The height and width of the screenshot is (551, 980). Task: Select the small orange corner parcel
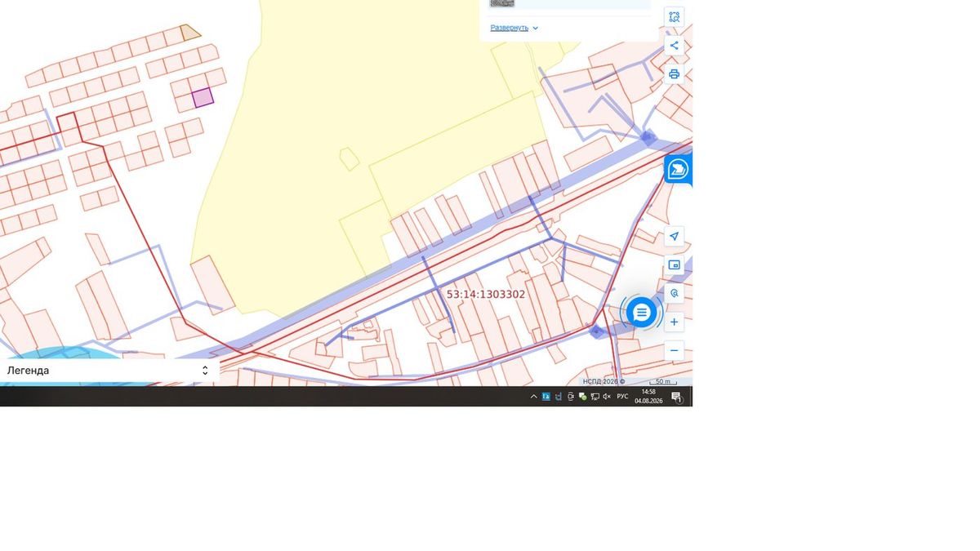(x=190, y=33)
